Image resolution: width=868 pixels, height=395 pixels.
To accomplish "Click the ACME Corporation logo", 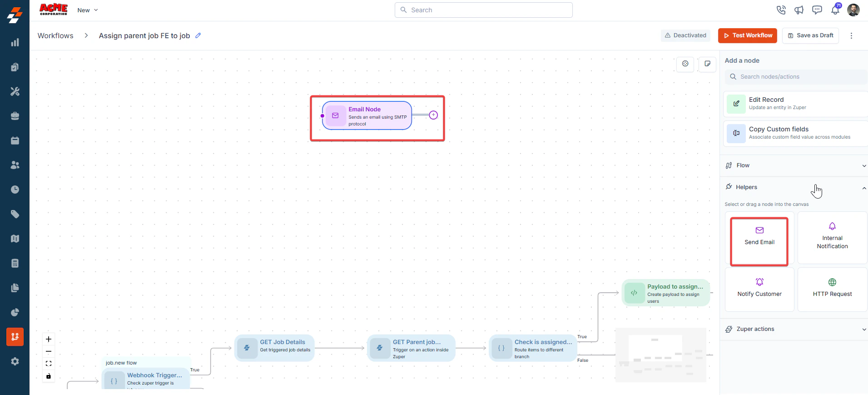I will pos(54,10).
